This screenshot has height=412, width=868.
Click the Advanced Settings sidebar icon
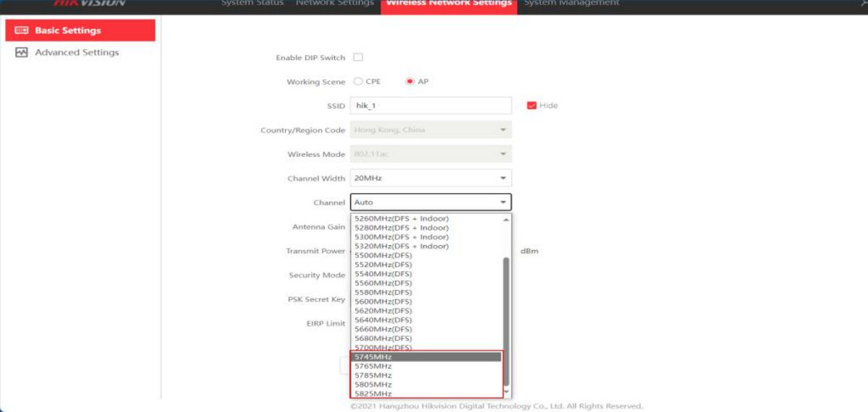tap(22, 53)
